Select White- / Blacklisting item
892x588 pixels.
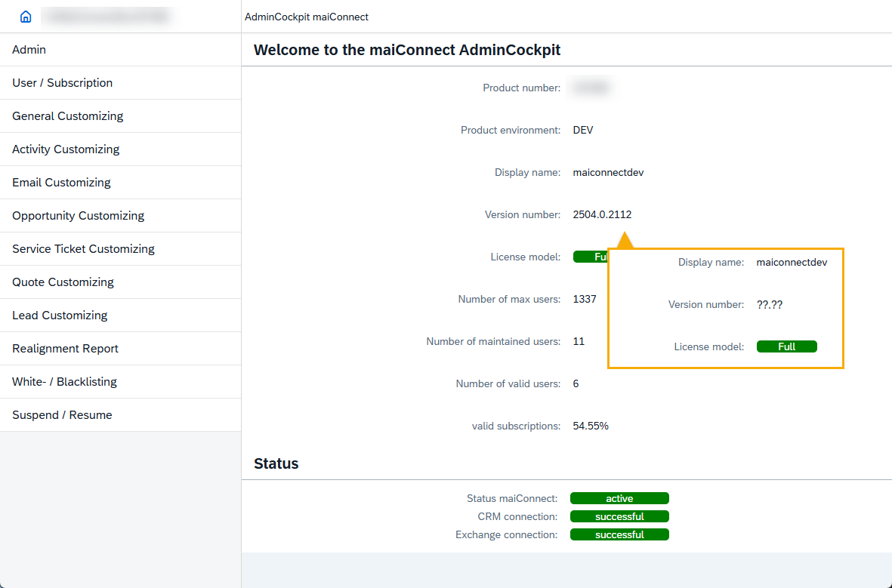click(64, 382)
